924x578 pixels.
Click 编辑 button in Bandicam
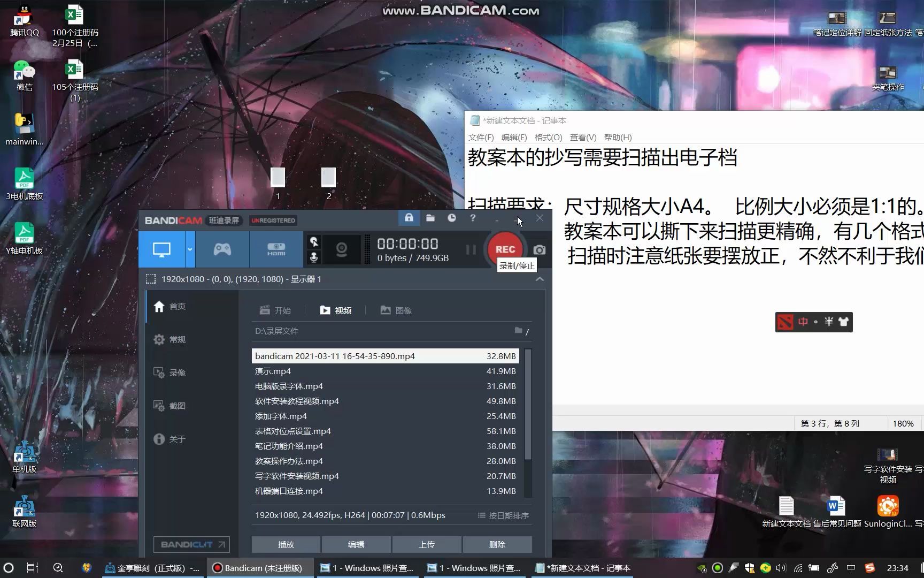click(356, 544)
